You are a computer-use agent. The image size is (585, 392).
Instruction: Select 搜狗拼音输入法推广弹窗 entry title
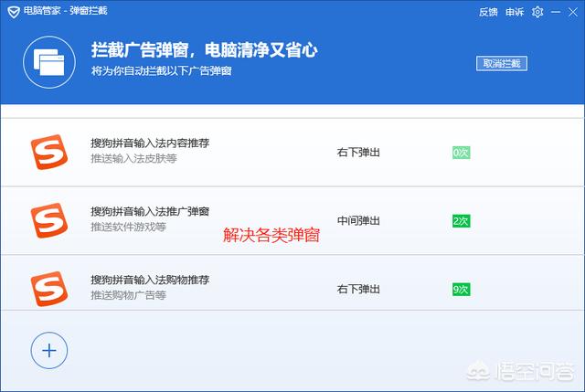[150, 211]
